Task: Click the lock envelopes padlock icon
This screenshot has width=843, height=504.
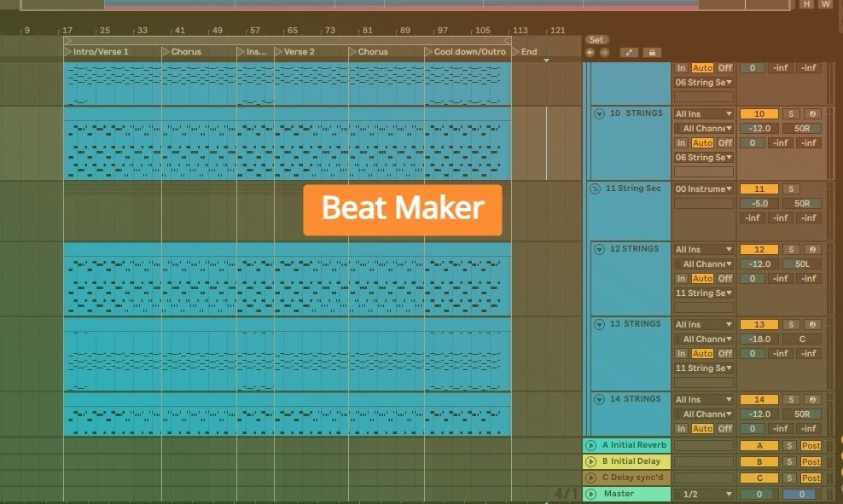Action: tap(652, 53)
